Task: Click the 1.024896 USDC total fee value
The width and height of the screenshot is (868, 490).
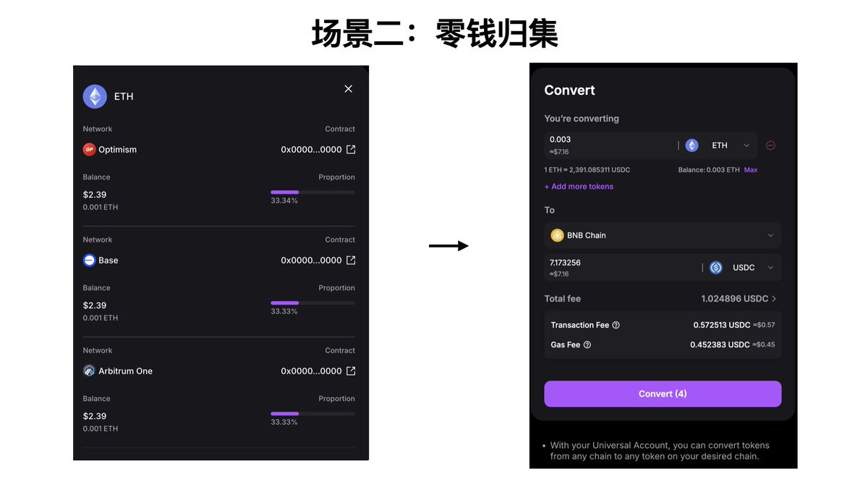Action: [x=735, y=299]
